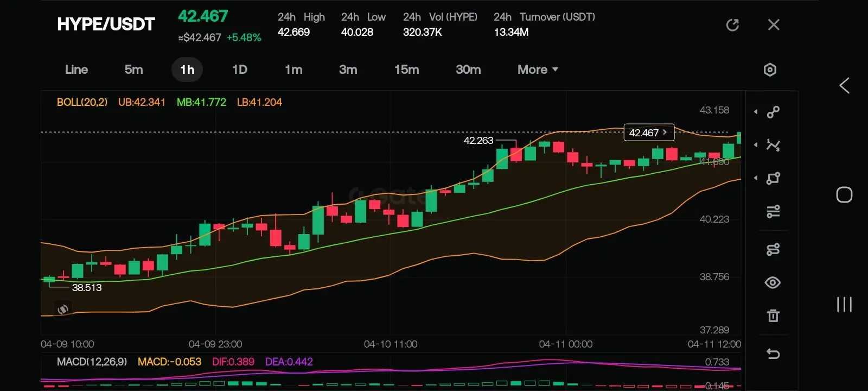Open the drawing path management icon
This screenshot has width=868, height=391.
point(773,249)
